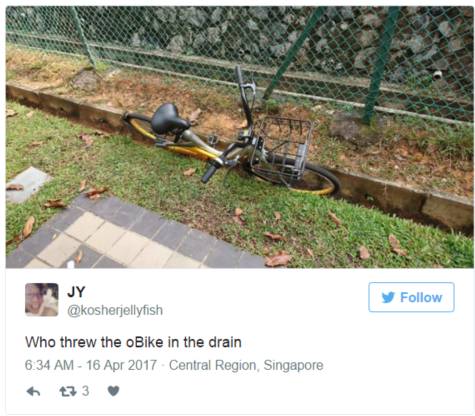This screenshot has width=475, height=416.
Task: Select the tweet text about the oBike
Action: point(133,342)
